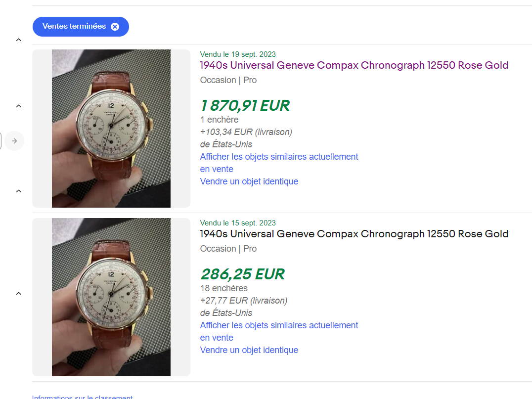Click the 1 870,91 EUR sold price
532x399 pixels.
coord(245,105)
